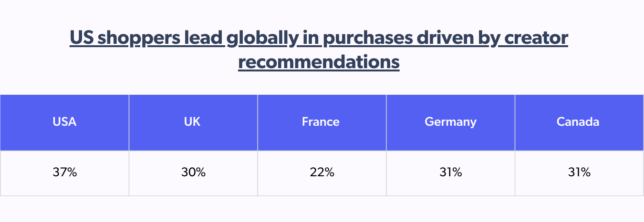This screenshot has height=222, width=644.
Task: Click the word 'recommendations' in the headline
Action: tap(319, 62)
